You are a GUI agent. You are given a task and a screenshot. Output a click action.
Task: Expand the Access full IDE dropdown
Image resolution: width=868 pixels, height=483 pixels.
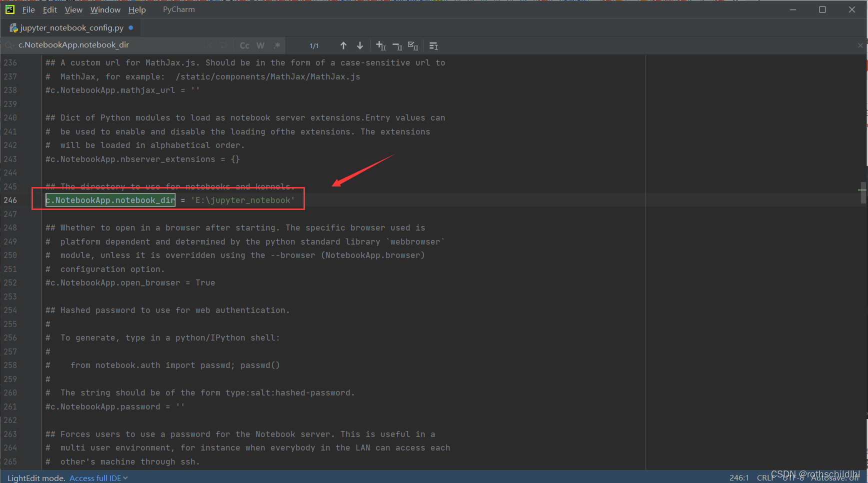click(98, 478)
